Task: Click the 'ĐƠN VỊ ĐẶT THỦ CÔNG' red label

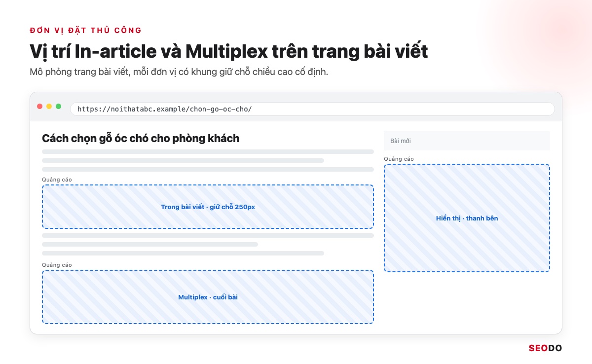Action: click(x=86, y=31)
